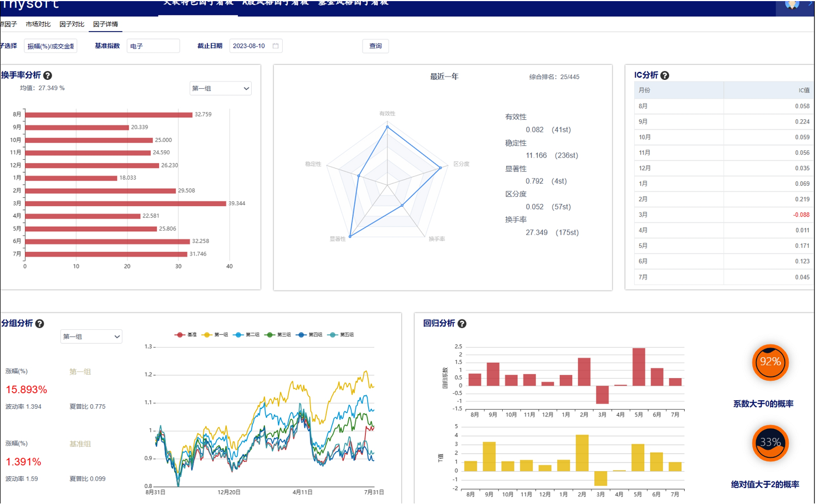Viewport: 816px width, 504px height.
Task: Open 基准指数 dropdown showing 电子
Action: (x=153, y=46)
